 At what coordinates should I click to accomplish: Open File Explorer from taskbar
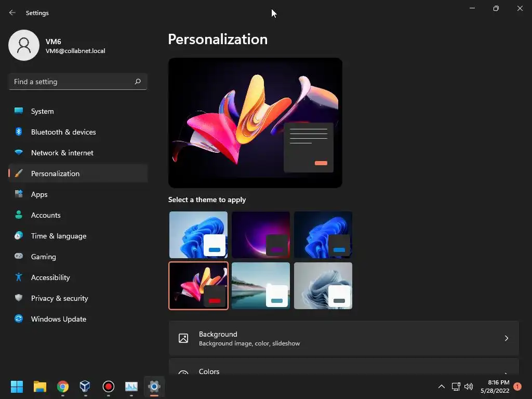(x=39, y=387)
